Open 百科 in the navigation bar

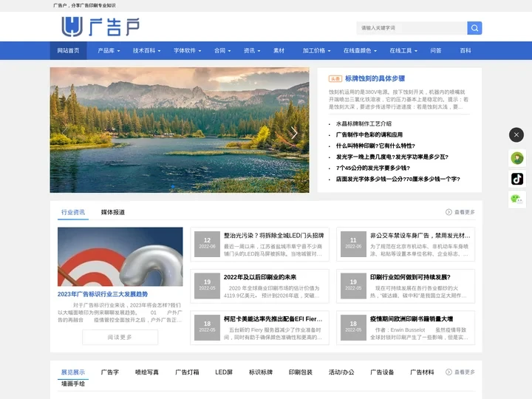pos(465,50)
